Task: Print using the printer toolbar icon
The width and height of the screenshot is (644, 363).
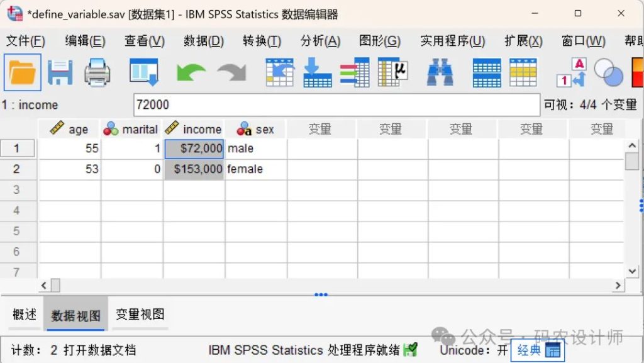Action: [x=97, y=72]
